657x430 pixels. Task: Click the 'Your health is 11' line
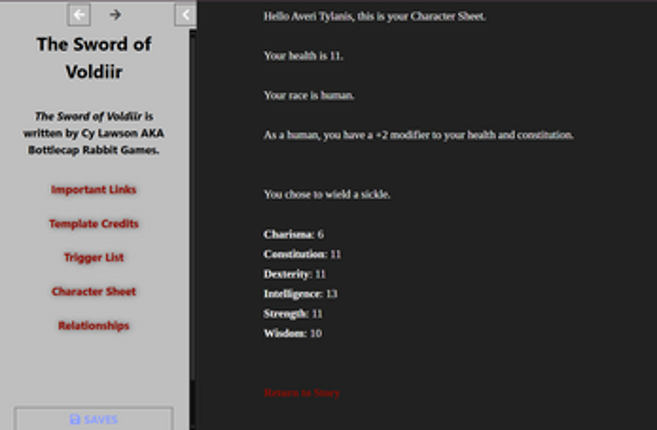[303, 56]
